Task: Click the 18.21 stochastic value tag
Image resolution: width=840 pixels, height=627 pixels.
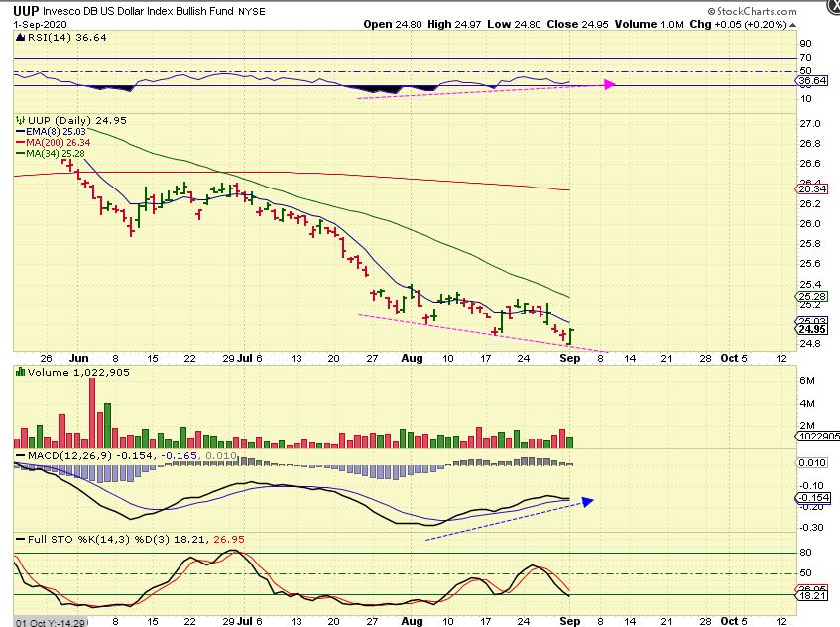Action: [x=811, y=596]
